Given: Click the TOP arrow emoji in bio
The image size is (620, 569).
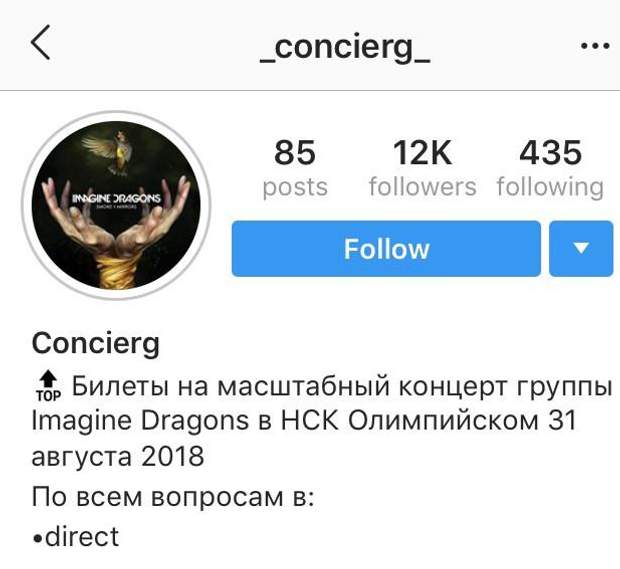Looking at the screenshot, I should (x=49, y=386).
